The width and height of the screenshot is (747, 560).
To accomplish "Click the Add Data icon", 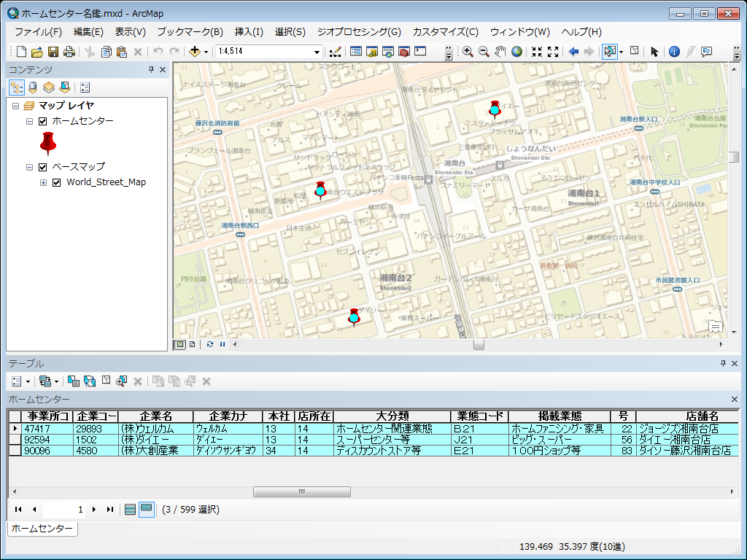I will click(x=194, y=52).
